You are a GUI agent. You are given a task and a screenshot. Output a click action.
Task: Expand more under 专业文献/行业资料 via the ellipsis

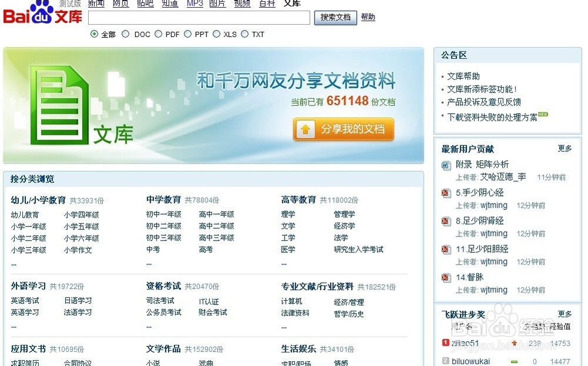click(x=284, y=327)
